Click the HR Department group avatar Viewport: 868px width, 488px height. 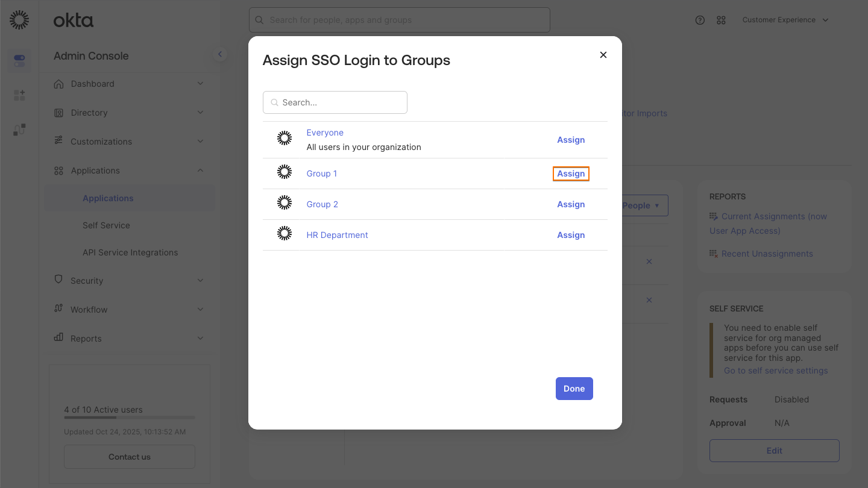coord(284,233)
